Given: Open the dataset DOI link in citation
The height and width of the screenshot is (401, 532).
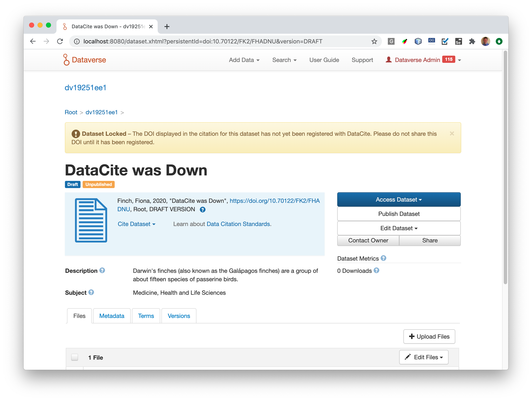Looking at the screenshot, I should coord(275,201).
